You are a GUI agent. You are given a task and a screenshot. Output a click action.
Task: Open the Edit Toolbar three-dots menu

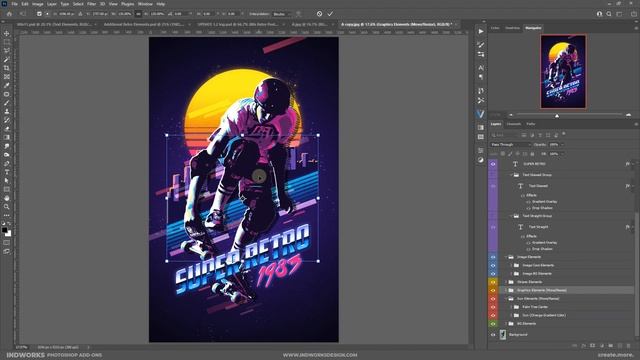(x=7, y=215)
